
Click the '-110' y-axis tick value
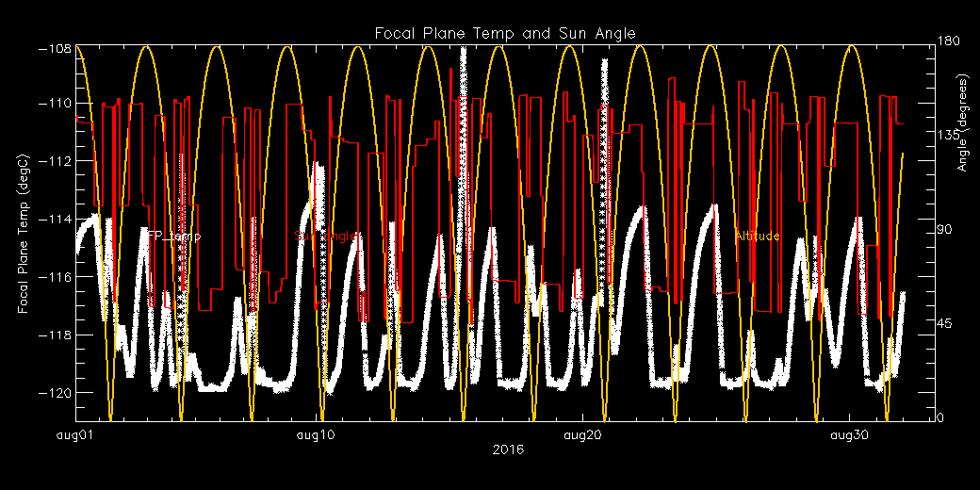pyautogui.click(x=53, y=103)
